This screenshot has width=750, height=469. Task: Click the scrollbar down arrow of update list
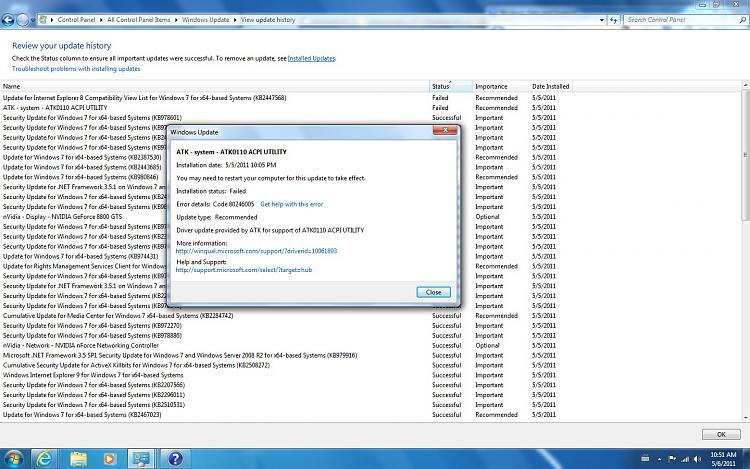pyautogui.click(x=745, y=417)
